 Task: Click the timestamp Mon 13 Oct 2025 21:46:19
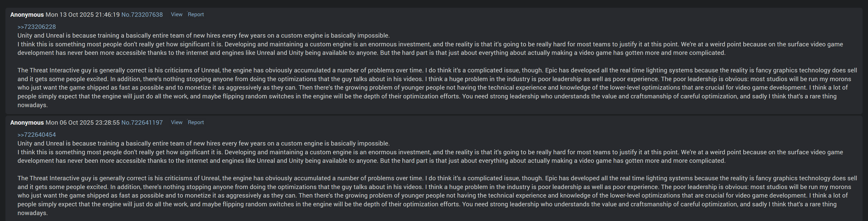(82, 15)
